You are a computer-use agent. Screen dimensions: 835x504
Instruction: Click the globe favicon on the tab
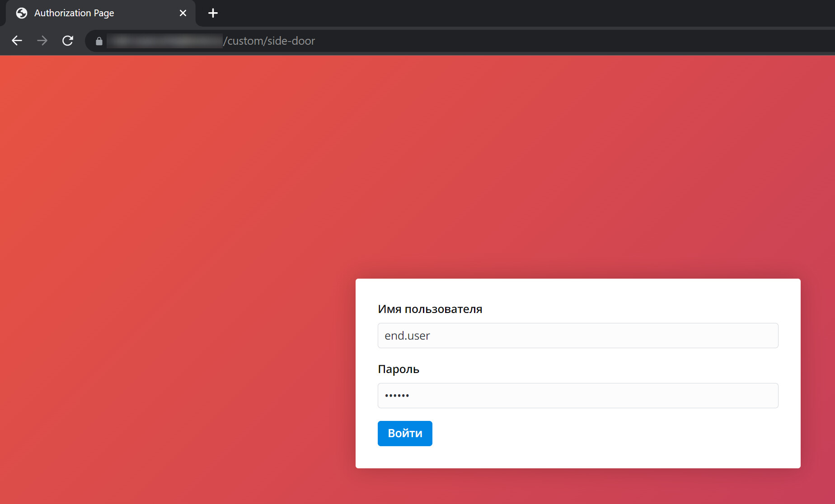pos(22,13)
